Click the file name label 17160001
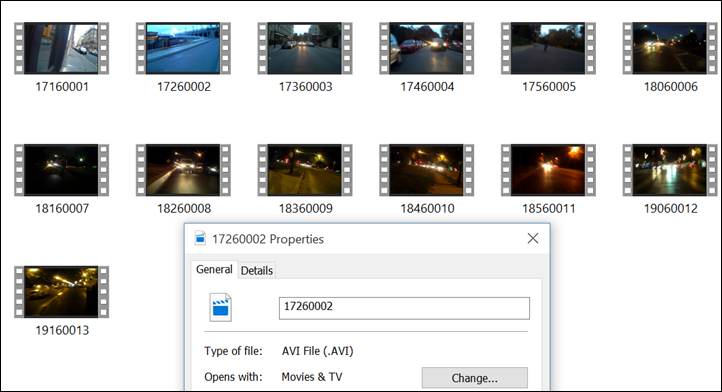 [x=62, y=87]
